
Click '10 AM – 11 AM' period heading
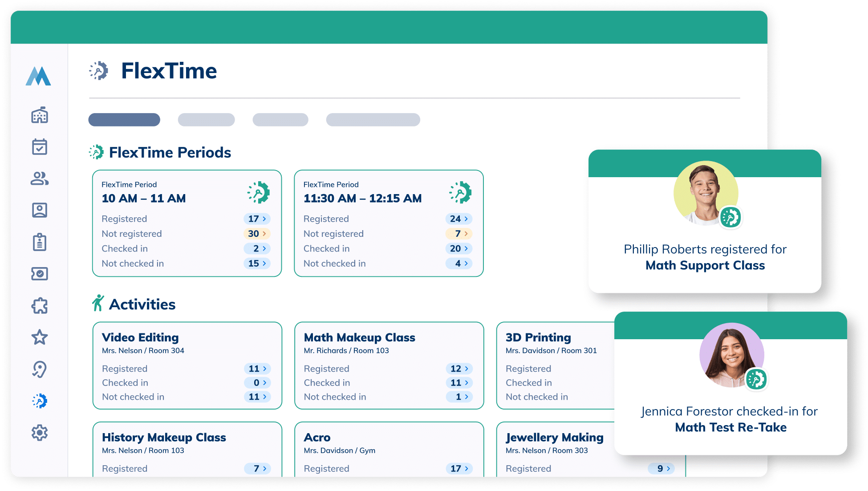tap(143, 199)
